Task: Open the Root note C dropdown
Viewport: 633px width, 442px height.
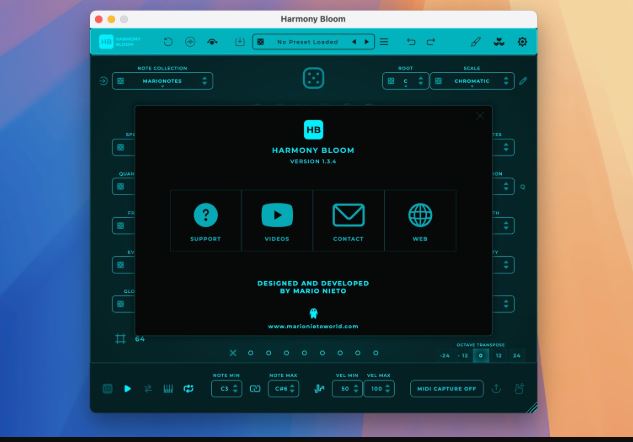Action: click(405, 81)
